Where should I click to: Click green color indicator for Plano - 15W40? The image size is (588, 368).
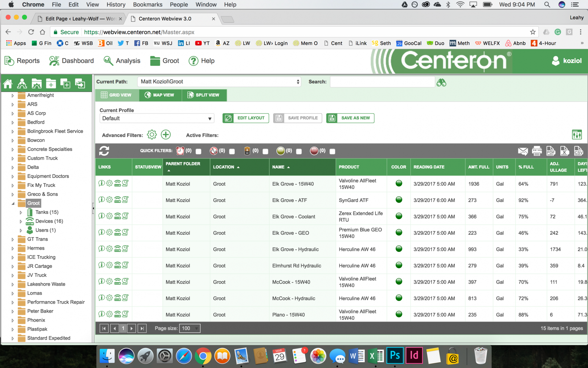pyautogui.click(x=399, y=314)
